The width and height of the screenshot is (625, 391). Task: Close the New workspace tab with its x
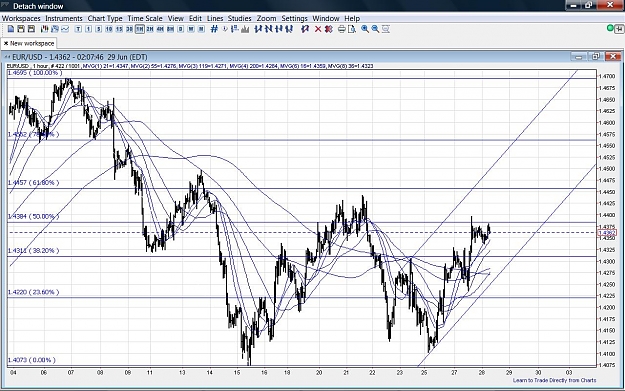6,43
